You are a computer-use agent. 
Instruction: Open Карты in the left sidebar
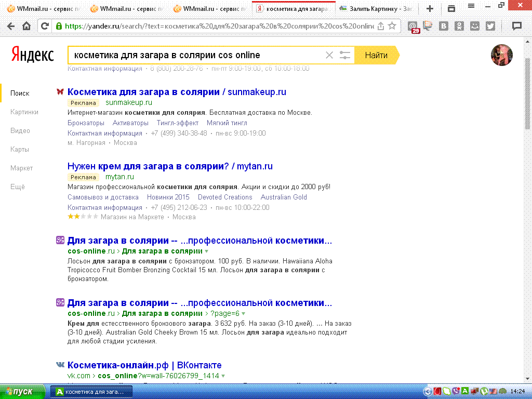coord(20,149)
